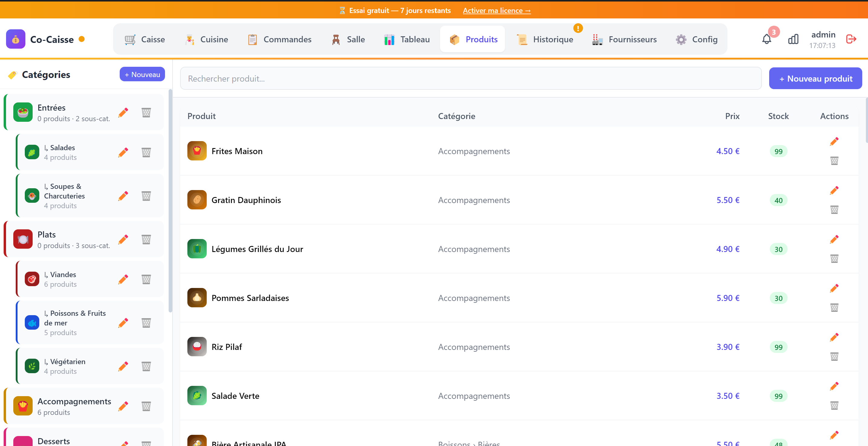Click the logout icon next to admin
The image size is (868, 446).
(851, 39)
